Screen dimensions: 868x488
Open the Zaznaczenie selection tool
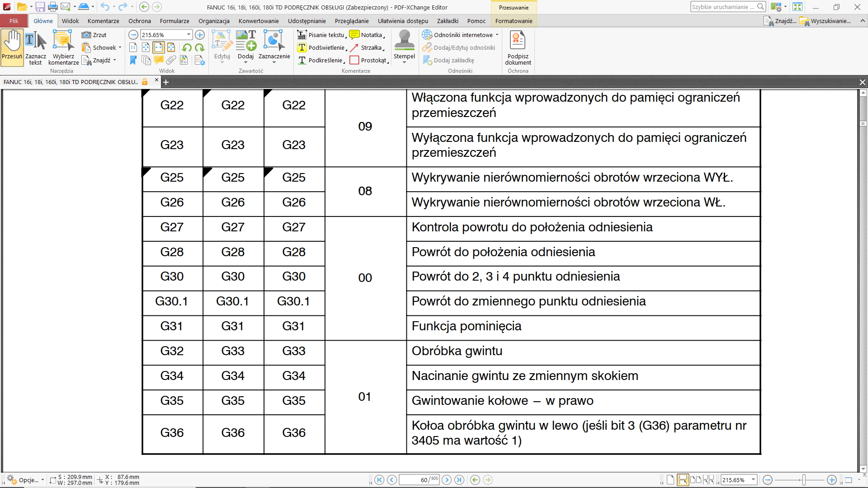pos(274,47)
